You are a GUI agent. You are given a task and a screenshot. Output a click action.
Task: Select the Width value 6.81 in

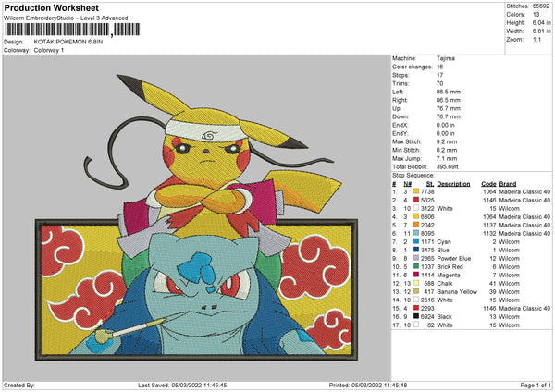point(541,31)
